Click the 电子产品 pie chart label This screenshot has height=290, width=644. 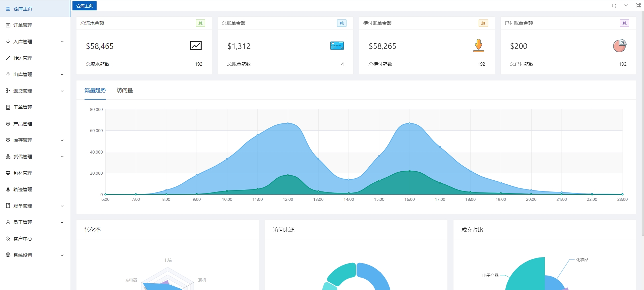490,275
